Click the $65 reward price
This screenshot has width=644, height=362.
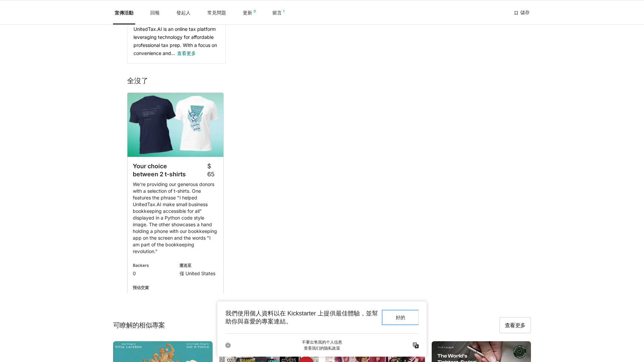pyautogui.click(x=211, y=170)
